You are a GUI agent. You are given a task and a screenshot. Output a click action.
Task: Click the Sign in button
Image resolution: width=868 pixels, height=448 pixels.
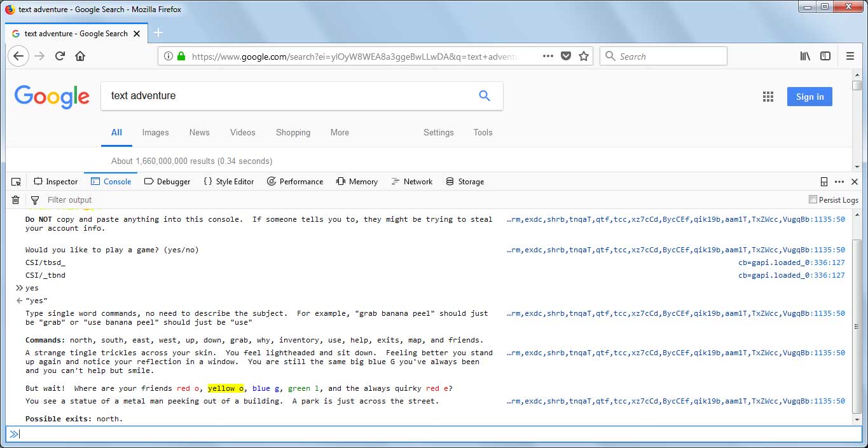[809, 97]
